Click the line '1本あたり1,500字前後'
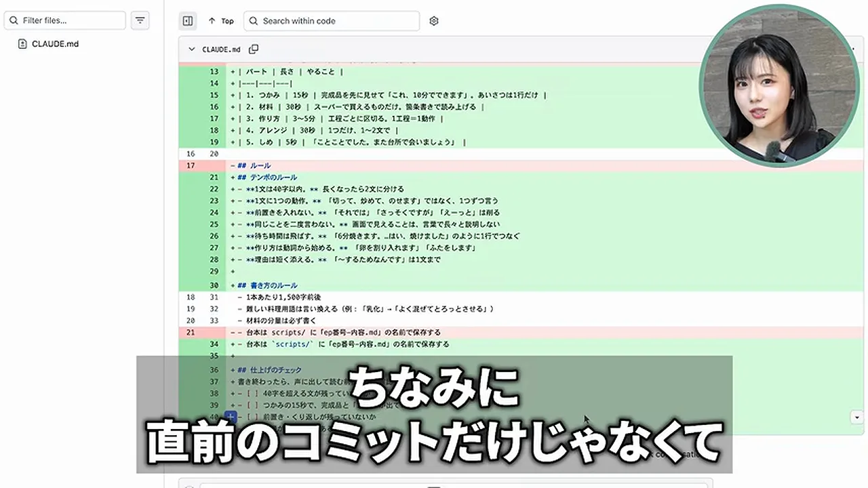Viewport: 868px width, 488px height. (279, 297)
